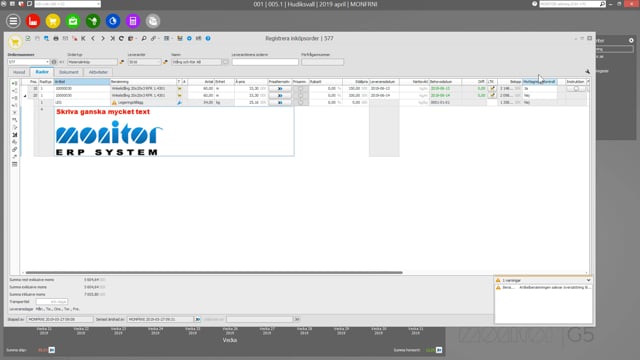The image size is (640, 360).
Task: Open the dark green warehouse trolley module
Action: 93,21
